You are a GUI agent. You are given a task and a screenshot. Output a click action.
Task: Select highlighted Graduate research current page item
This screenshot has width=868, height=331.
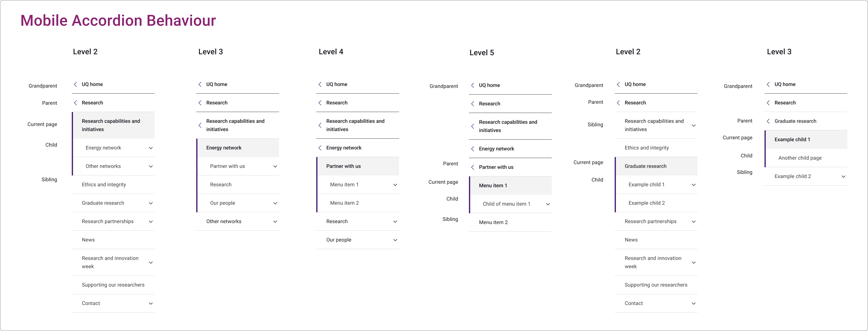click(x=645, y=166)
